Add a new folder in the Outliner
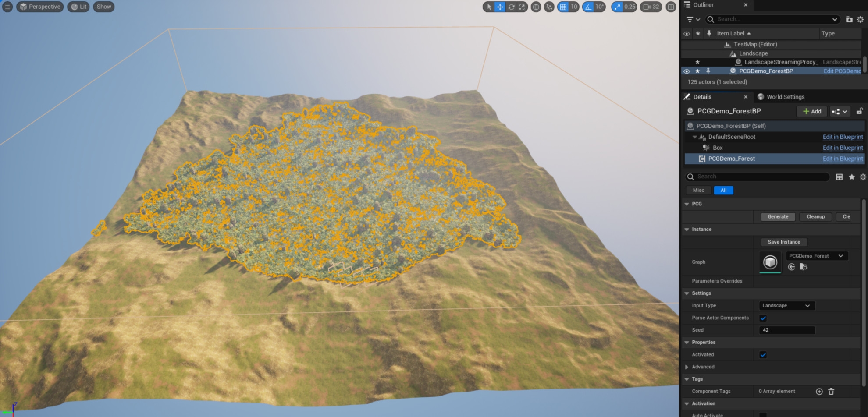 [x=849, y=19]
